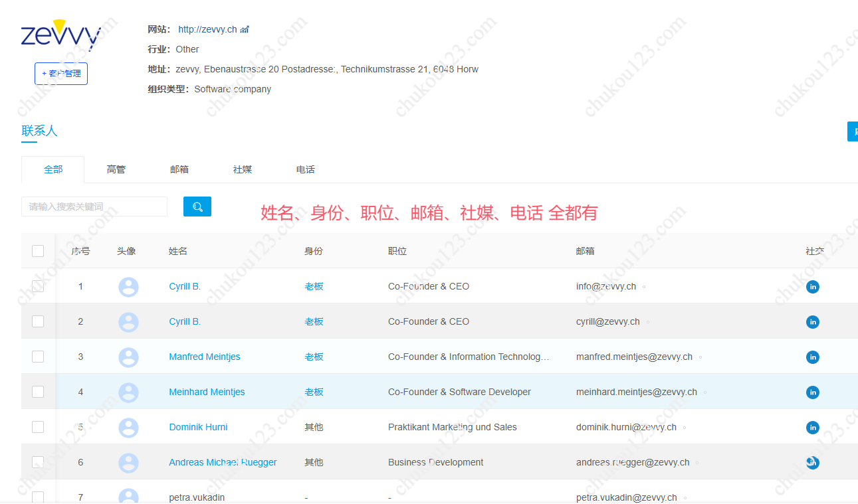Click status dot after info@zevvy.ch
858x504 pixels.
point(644,287)
